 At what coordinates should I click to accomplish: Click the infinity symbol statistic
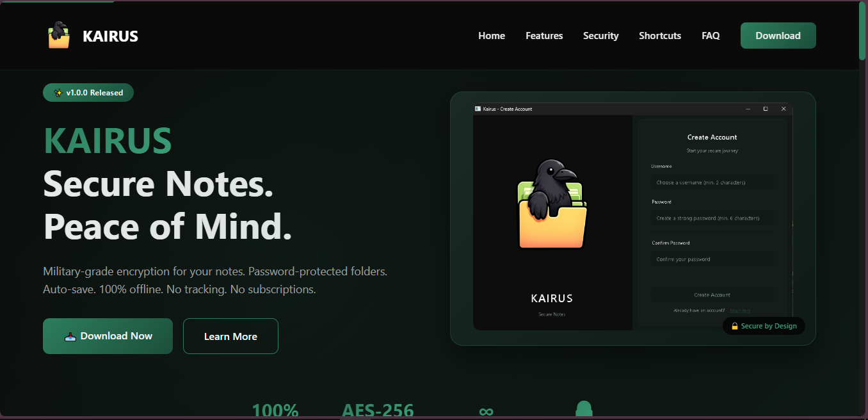click(486, 410)
